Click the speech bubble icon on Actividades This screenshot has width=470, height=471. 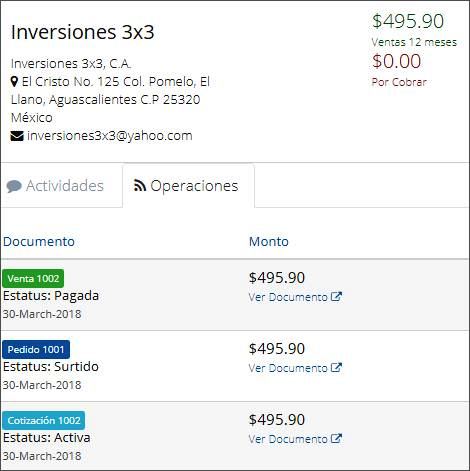14,186
